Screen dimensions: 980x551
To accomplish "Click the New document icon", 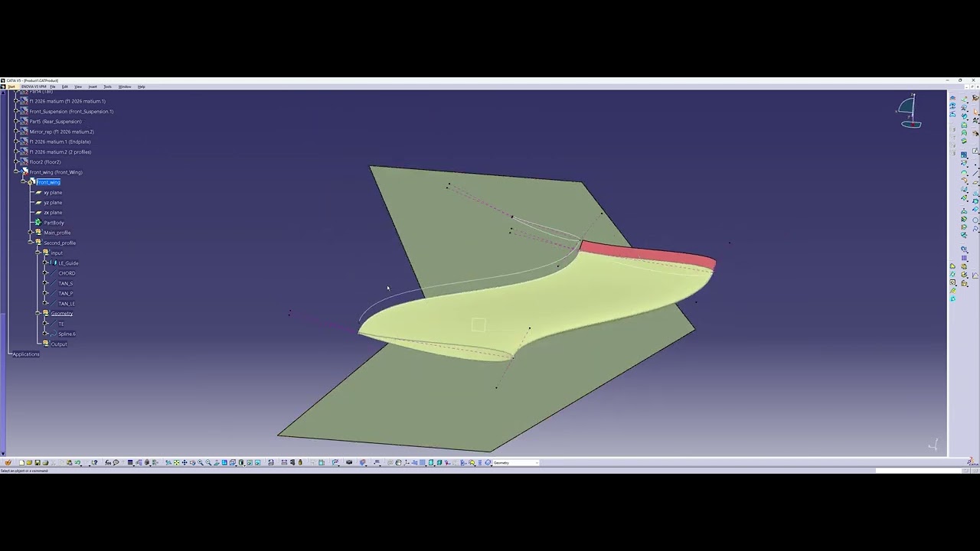I will (x=21, y=462).
